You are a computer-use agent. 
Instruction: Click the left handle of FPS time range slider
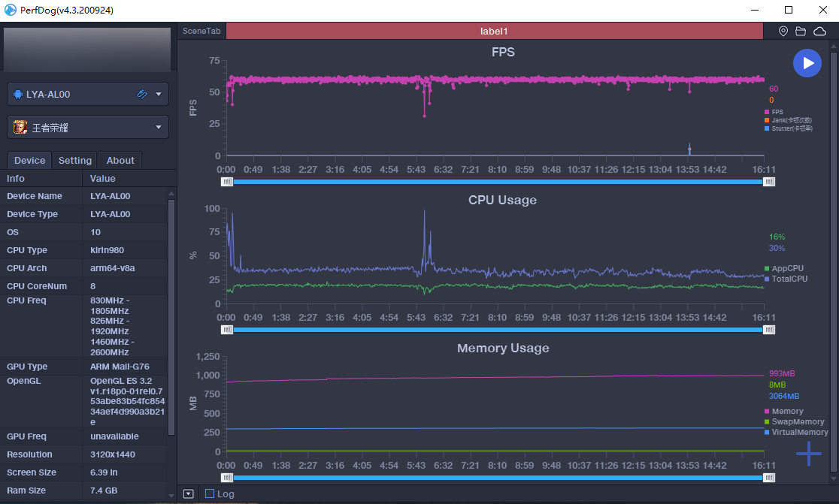[x=227, y=182]
